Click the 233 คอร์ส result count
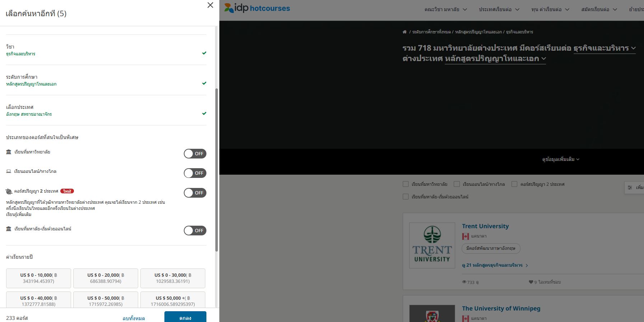Image resolution: width=644 pixels, height=322 pixels. (17, 318)
